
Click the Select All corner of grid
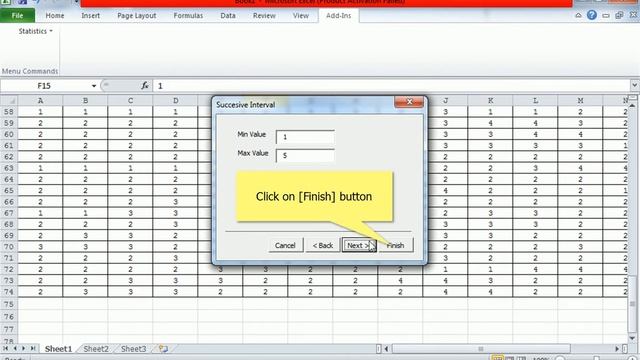[x=9, y=100]
